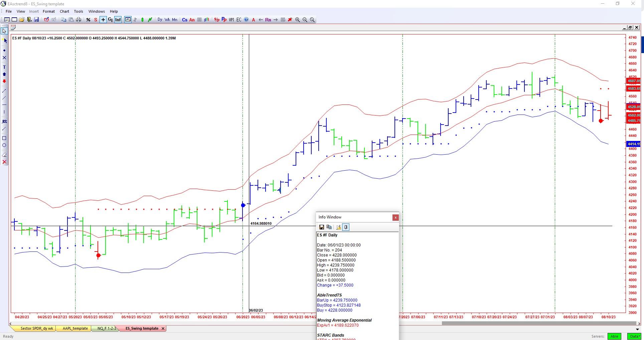Toggle the crosshair plus button in the toolbar

pyautogui.click(x=103, y=20)
